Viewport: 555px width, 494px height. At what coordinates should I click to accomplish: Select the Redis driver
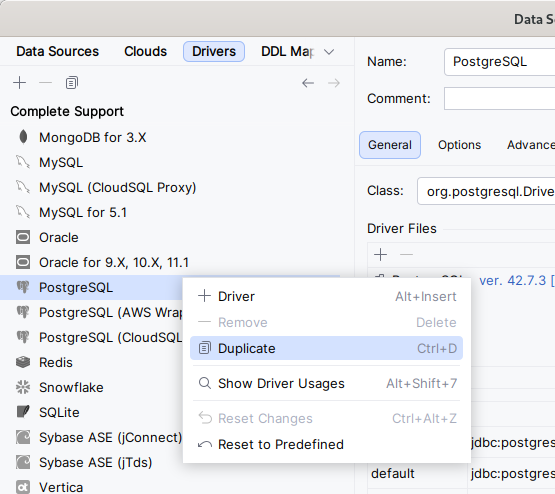(x=91, y=362)
